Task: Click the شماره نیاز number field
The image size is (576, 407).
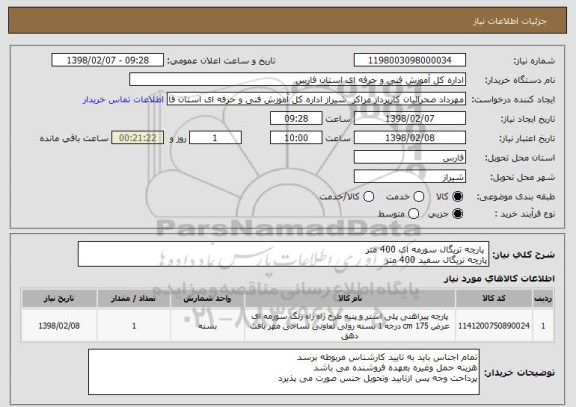Action: 410,60
